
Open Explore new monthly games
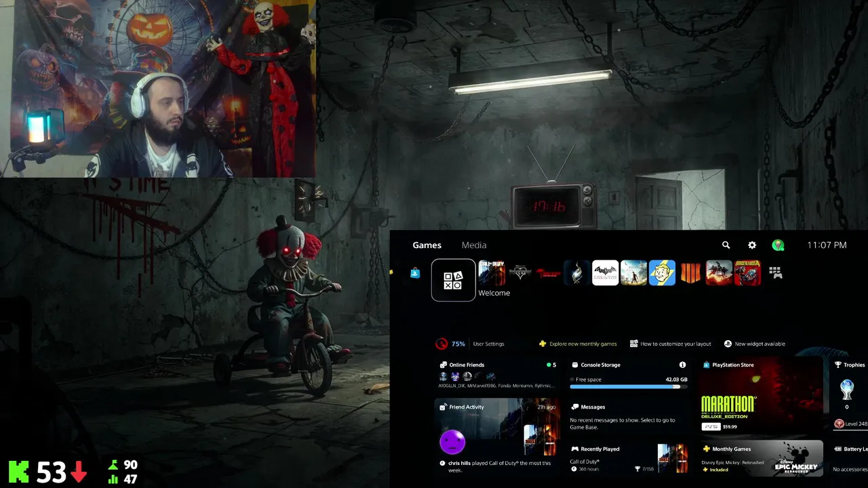(x=578, y=344)
